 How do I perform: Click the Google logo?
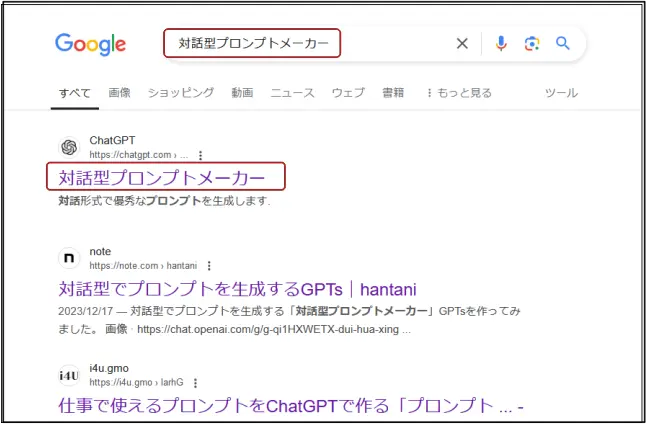pyautogui.click(x=90, y=44)
